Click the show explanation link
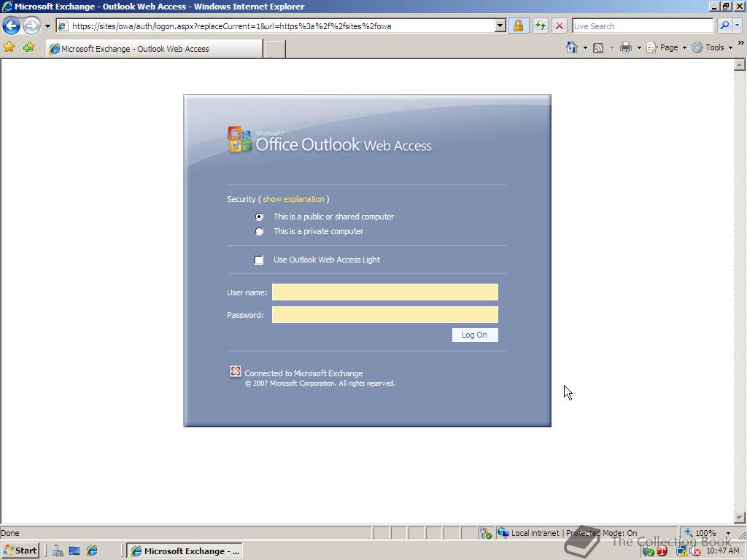 (x=293, y=199)
